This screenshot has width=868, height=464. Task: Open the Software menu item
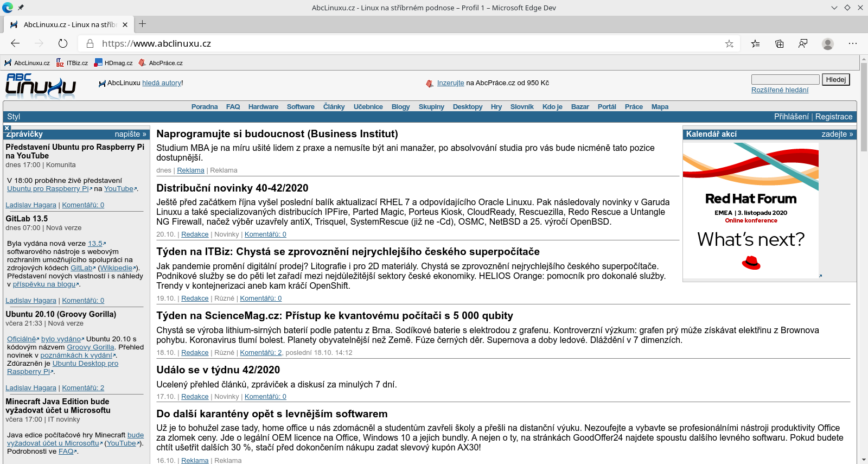click(301, 107)
